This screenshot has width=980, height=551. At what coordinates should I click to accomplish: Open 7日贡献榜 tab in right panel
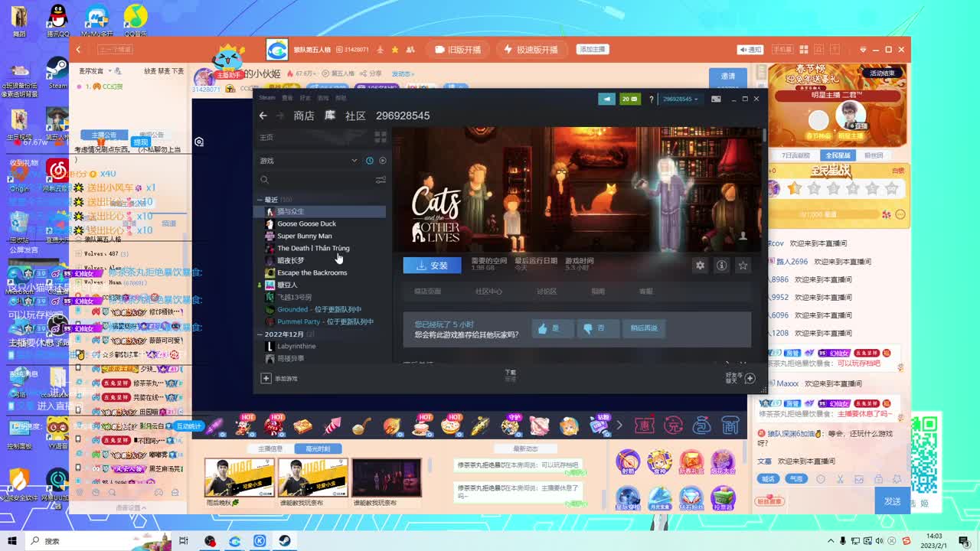tap(796, 155)
